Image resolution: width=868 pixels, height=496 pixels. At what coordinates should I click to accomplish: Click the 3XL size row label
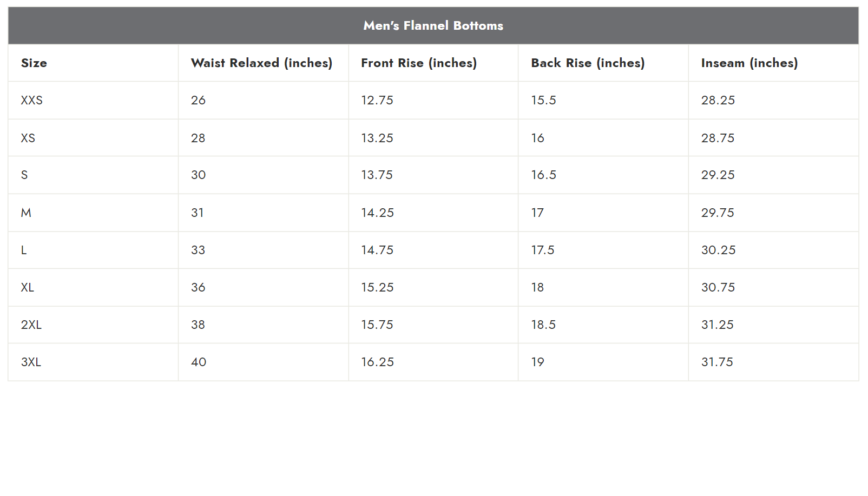pos(31,362)
